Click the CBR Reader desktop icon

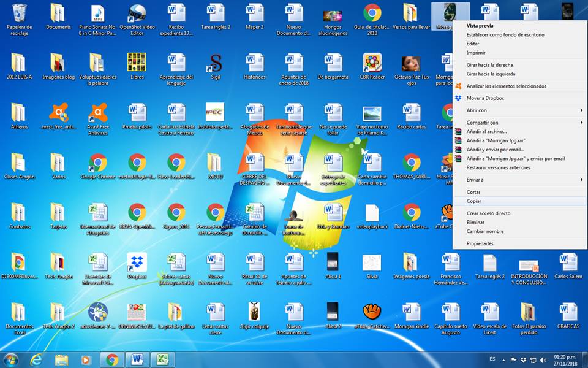point(372,63)
